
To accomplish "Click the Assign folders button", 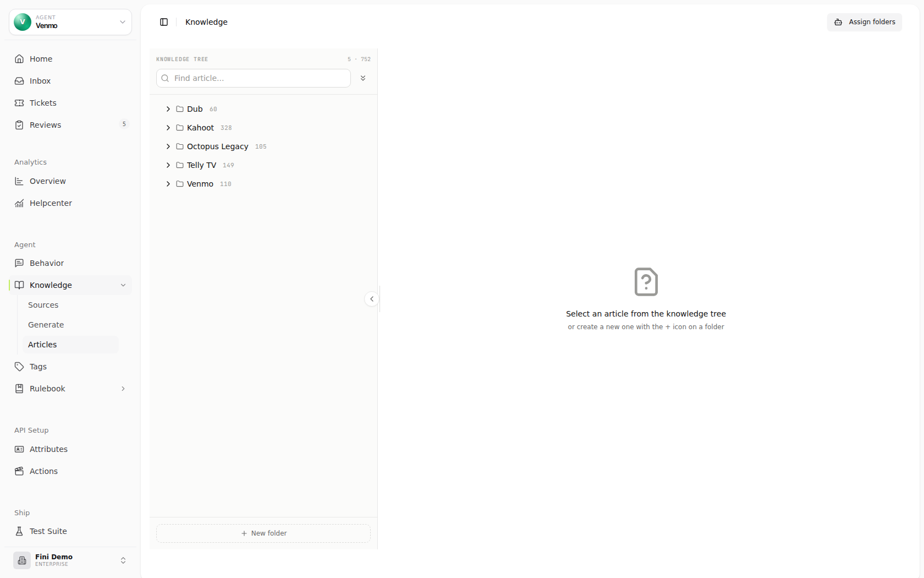I will (x=865, y=22).
